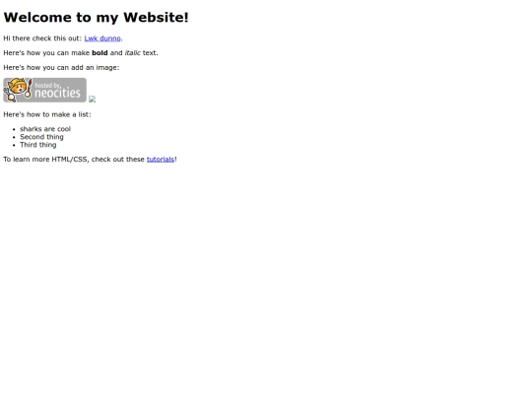532x399 pixels.
Task: Select the "Third thing" list item
Action: point(38,145)
